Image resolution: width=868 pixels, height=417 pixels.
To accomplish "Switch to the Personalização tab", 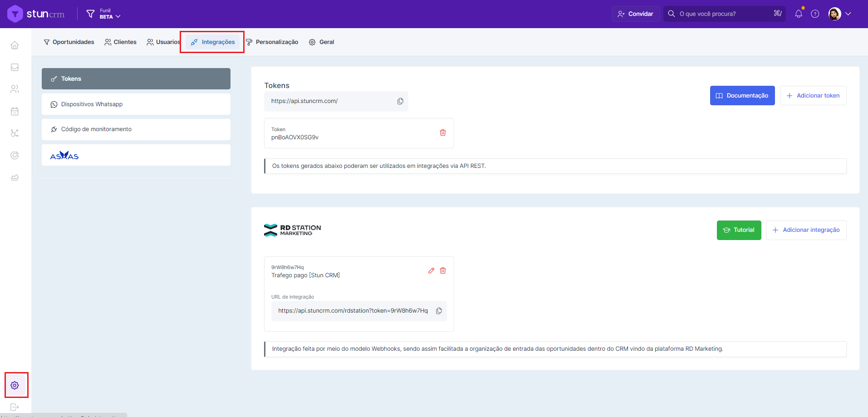I will [272, 42].
